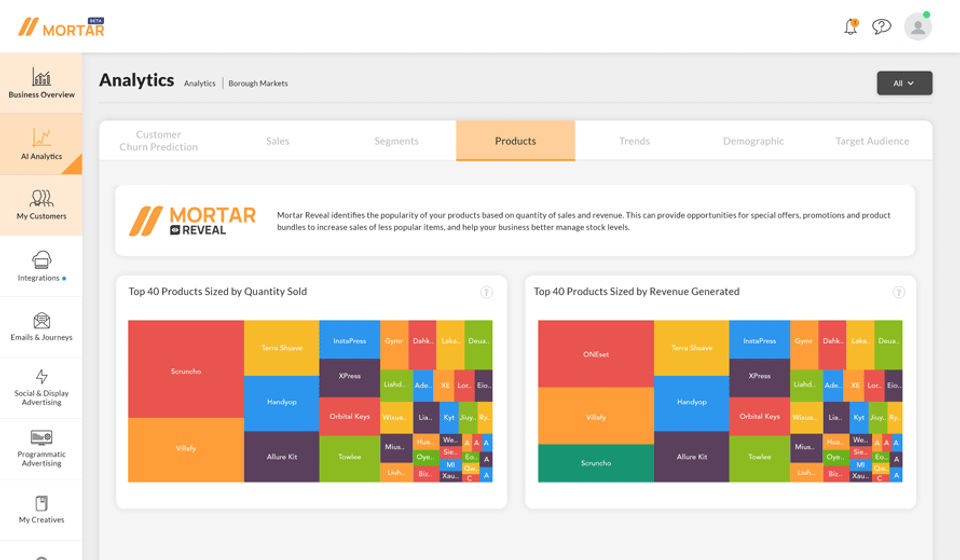960x560 pixels.
Task: Open the chat messages icon
Action: [882, 26]
